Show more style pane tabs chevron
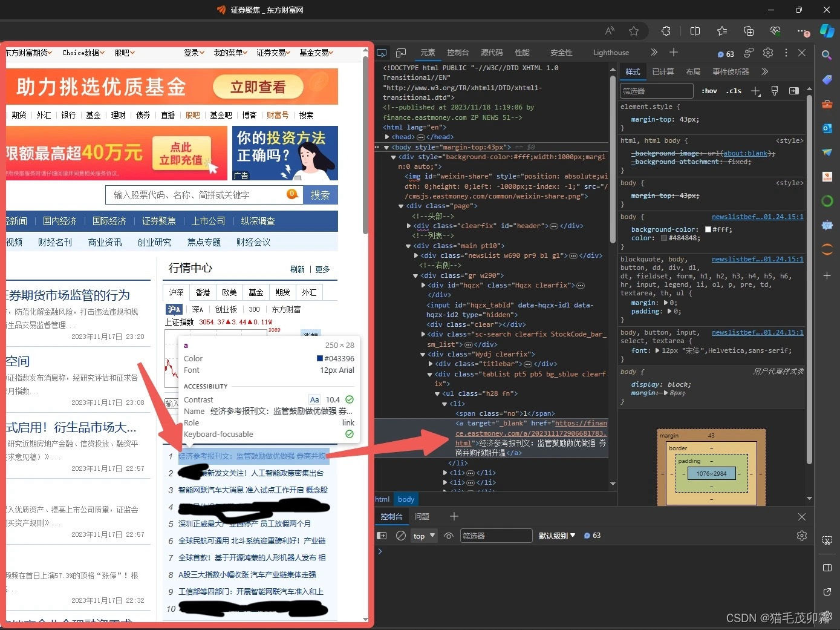 764,71
